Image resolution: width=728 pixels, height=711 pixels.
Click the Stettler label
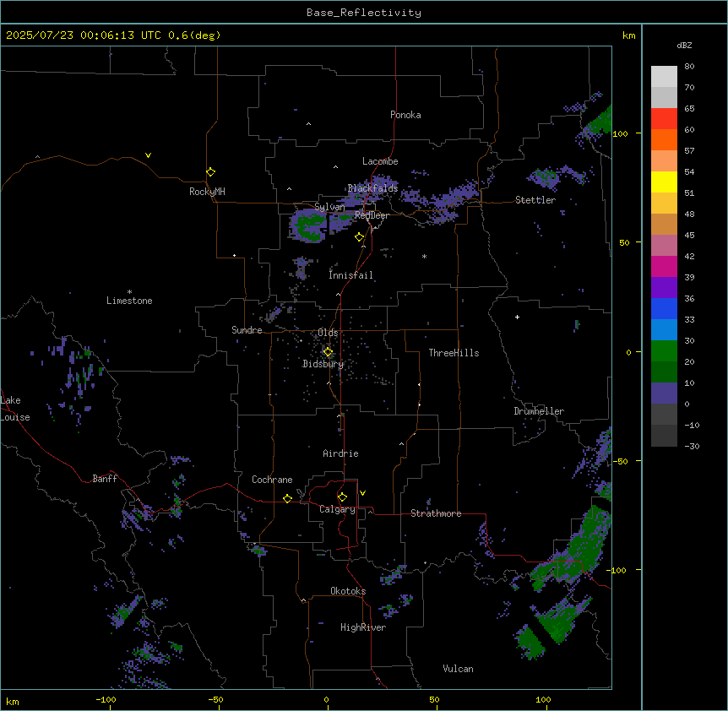pos(535,200)
